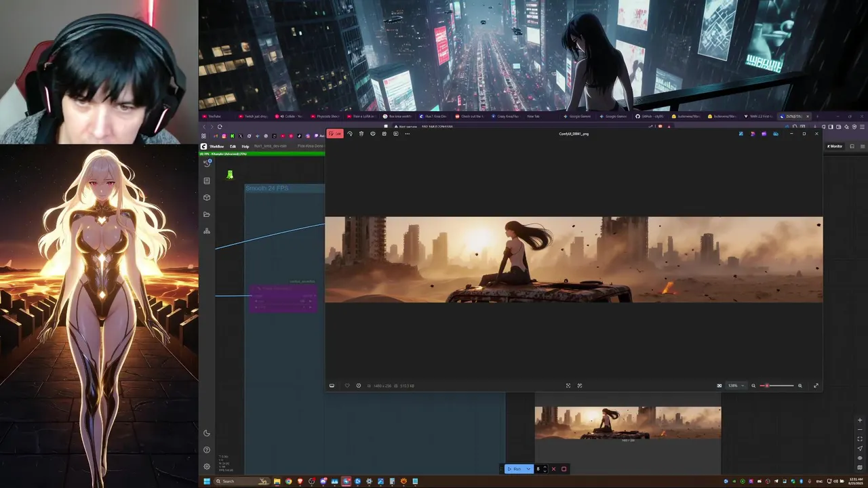
Task: Switch to the YouTube browser tab
Action: (217, 117)
